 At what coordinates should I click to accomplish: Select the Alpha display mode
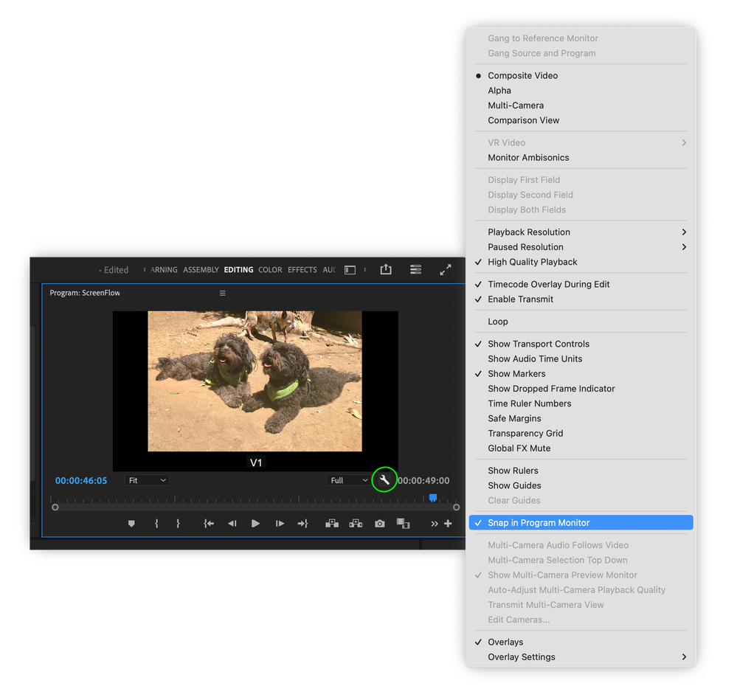point(497,90)
